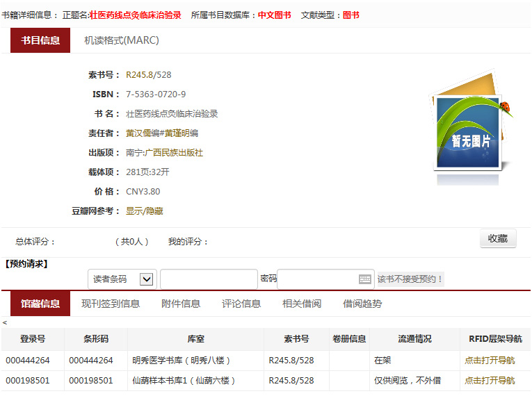Expand the 读者条码 dropdown
The height and width of the screenshot is (396, 532).
tap(146, 279)
